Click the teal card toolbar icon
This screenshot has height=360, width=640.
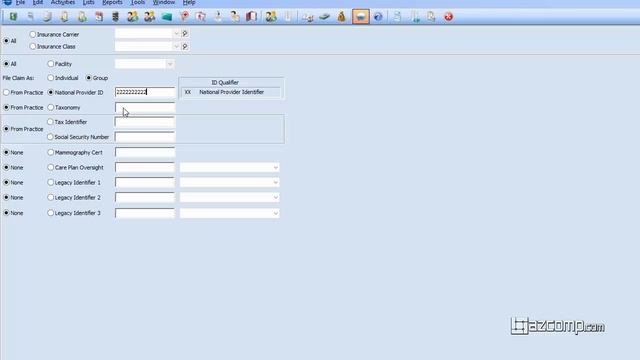(x=167, y=17)
